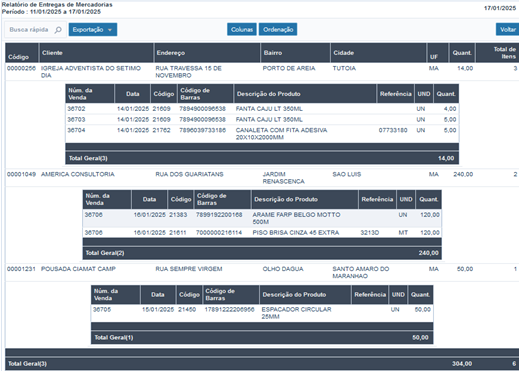Click barcode 17891222206956

(229, 310)
